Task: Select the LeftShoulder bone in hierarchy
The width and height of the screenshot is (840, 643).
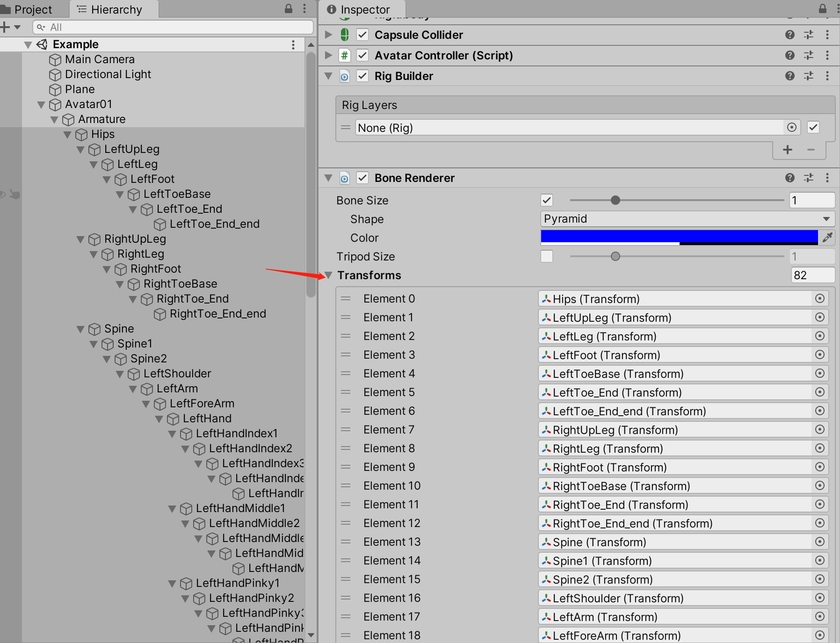Action: click(177, 374)
